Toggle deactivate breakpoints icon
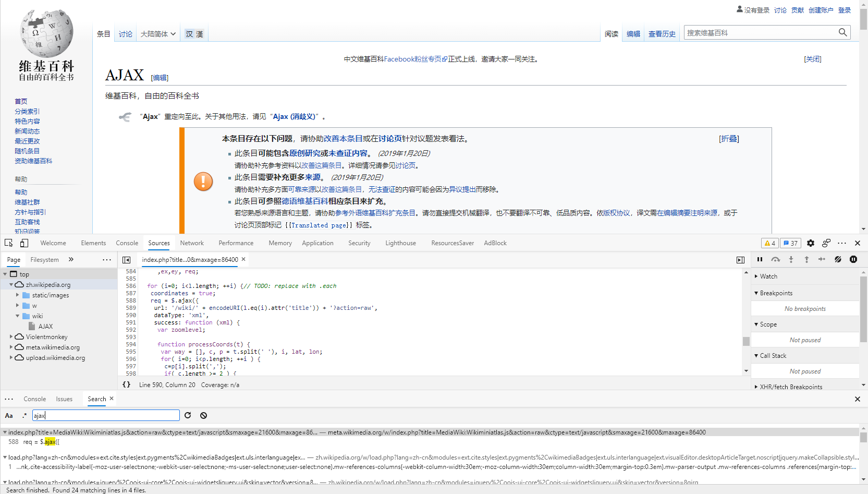The height and width of the screenshot is (494, 868). click(x=838, y=259)
